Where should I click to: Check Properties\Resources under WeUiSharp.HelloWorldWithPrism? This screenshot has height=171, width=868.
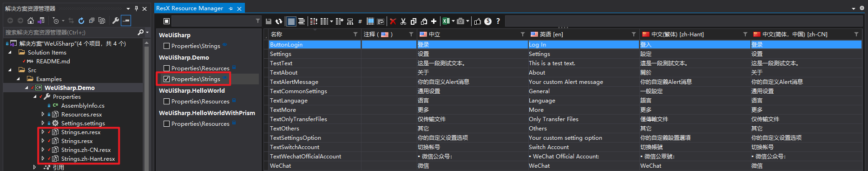point(166,123)
